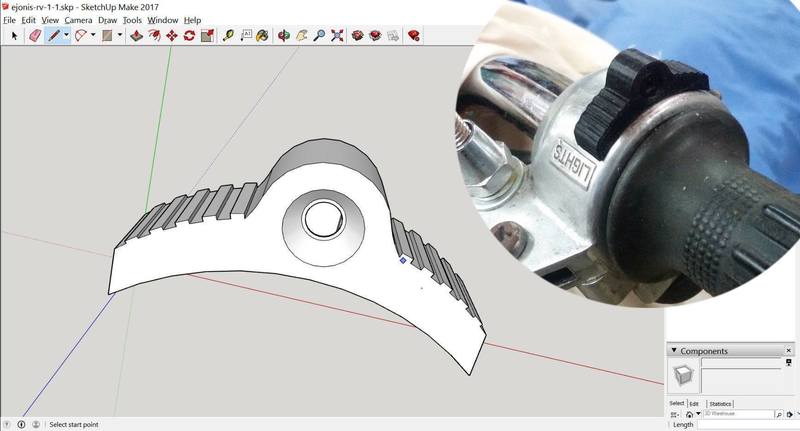The height and width of the screenshot is (431, 800).
Task: Activate the Tape Measure tool
Action: (x=227, y=35)
